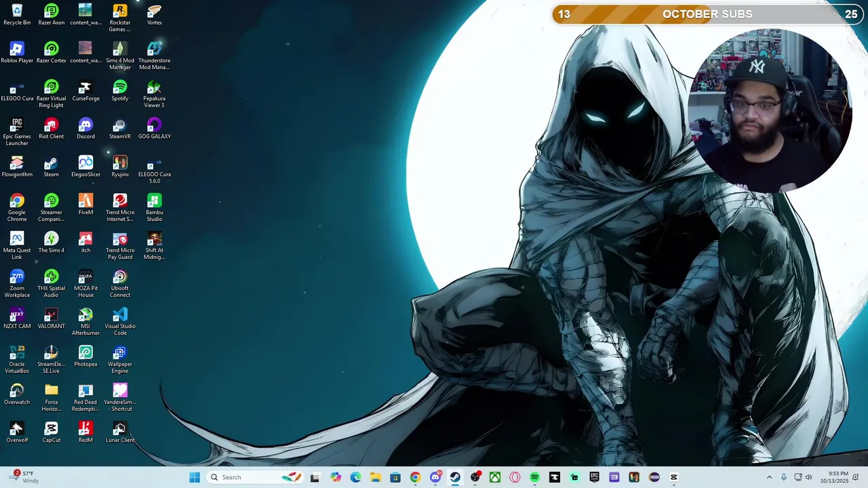Show hidden system tray icons
This screenshot has height=488, width=868.
[769, 477]
